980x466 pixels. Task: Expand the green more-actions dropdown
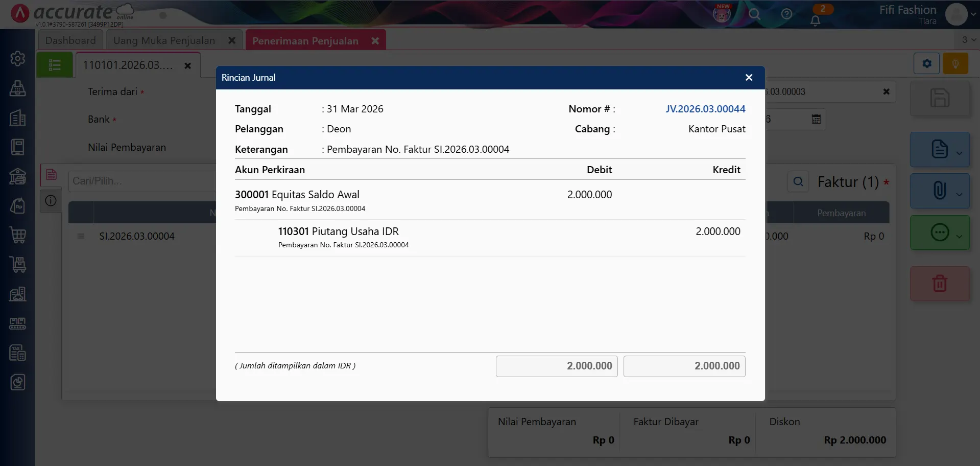pyautogui.click(x=959, y=236)
